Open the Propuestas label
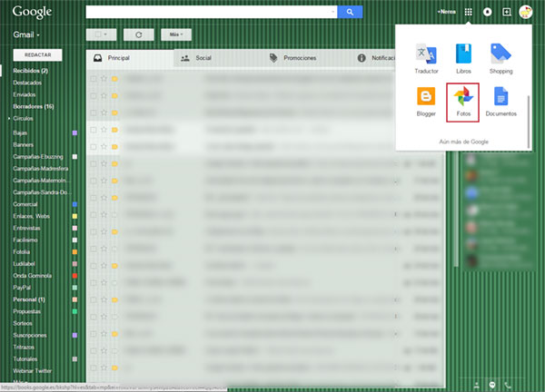This screenshot has width=545, height=392. pyautogui.click(x=26, y=311)
